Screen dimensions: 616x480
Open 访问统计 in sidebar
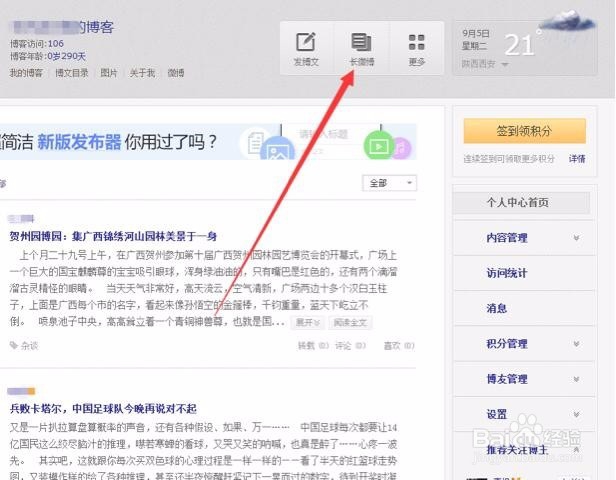click(507, 273)
